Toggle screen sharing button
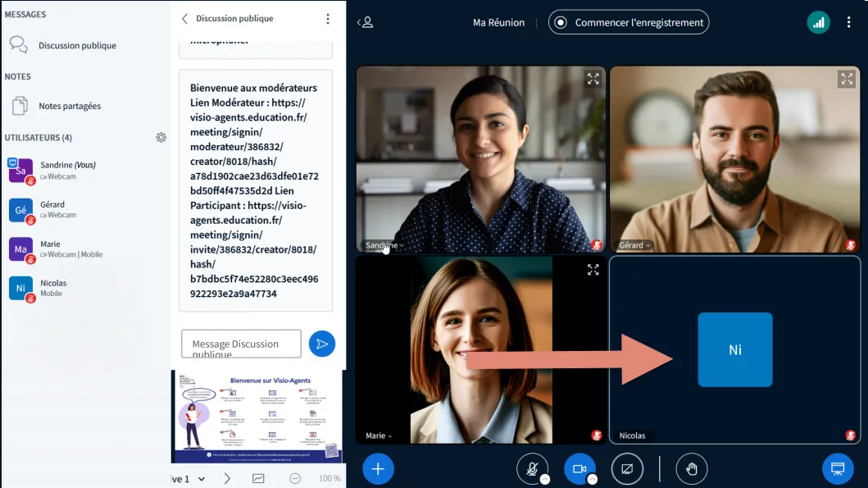 627,469
